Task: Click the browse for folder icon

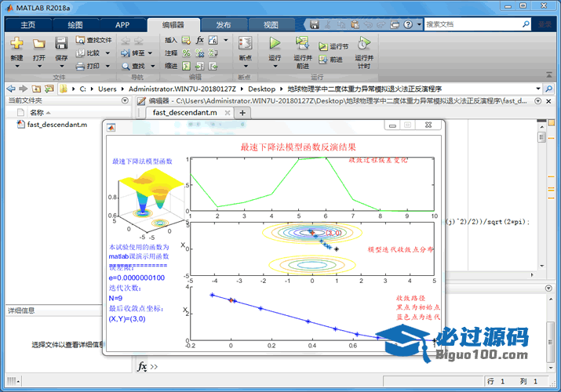Action: [49, 89]
